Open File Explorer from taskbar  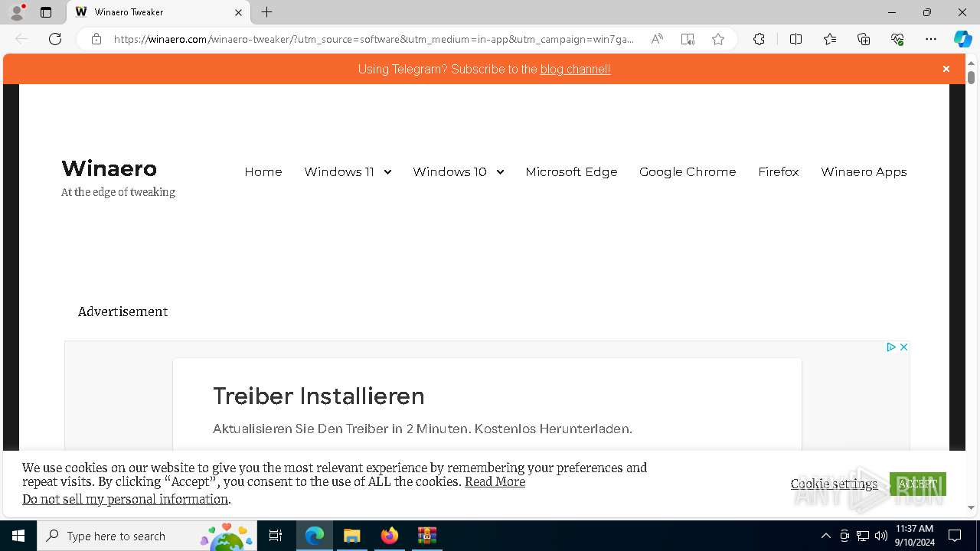click(351, 536)
